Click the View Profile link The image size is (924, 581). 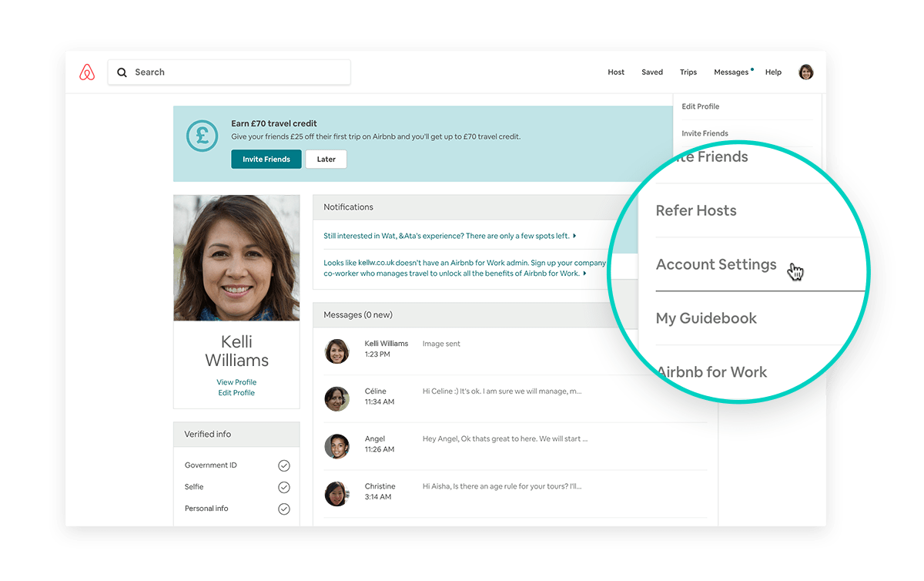pos(236,382)
